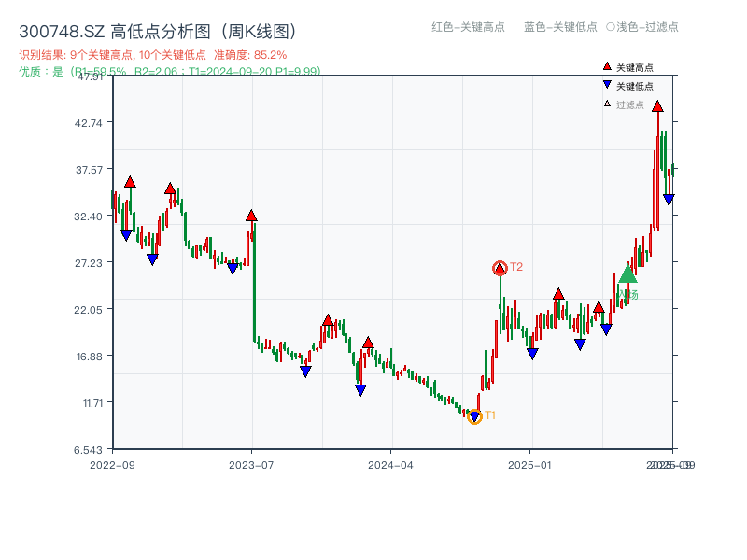Screen dimensions: 747x560
Task: Click the red high triangle above the T2 spike
Action: point(500,267)
